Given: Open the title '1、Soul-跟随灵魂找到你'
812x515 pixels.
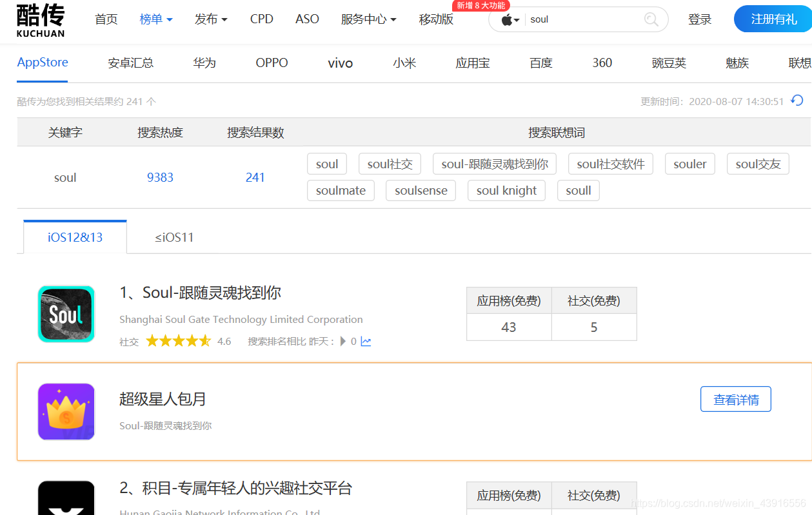Looking at the screenshot, I should pyautogui.click(x=201, y=293).
